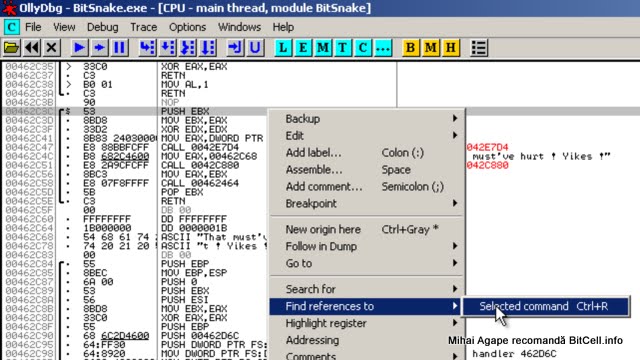This screenshot has height=360, width=640.
Task: Expand the Go to submenu
Action: 367,263
